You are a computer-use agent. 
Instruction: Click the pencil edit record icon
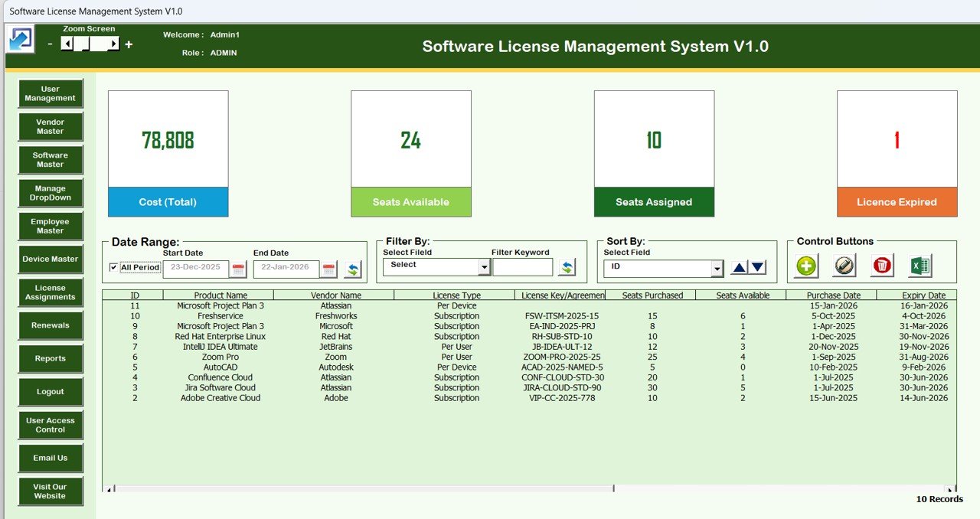(x=844, y=266)
